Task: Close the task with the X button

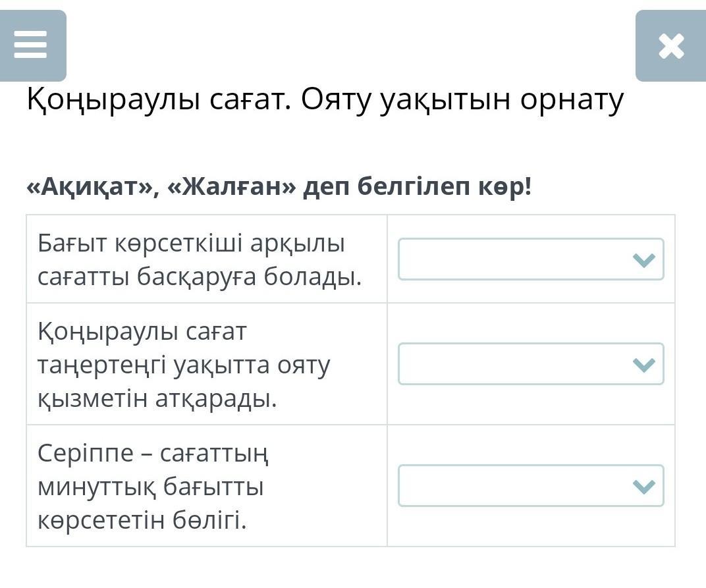Action: pos(670,46)
